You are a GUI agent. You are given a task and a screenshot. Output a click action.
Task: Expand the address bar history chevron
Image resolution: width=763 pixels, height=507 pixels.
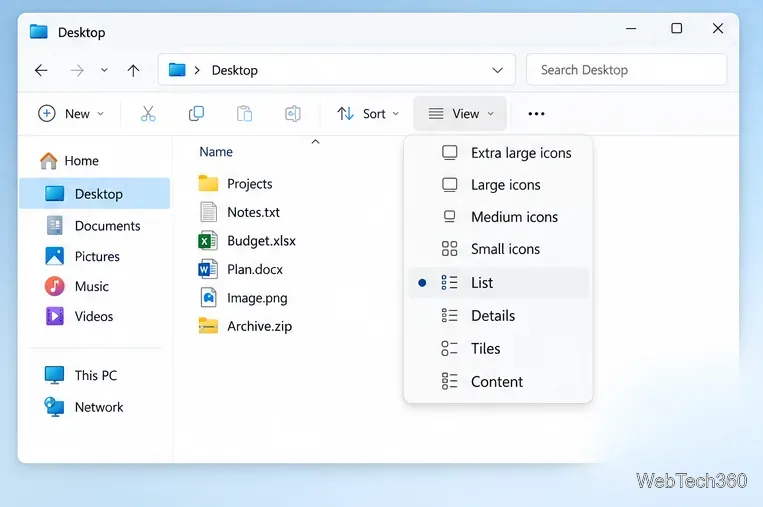click(x=497, y=71)
